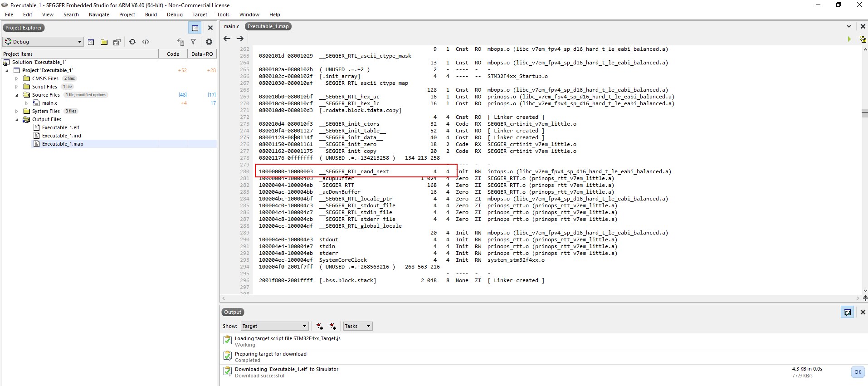Close the Output panel

pyautogui.click(x=863, y=312)
